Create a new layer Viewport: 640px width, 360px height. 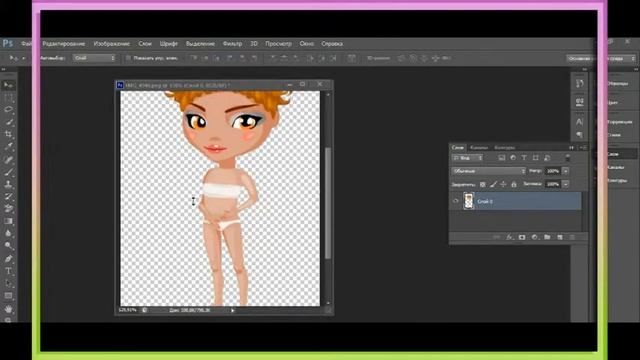coord(560,237)
